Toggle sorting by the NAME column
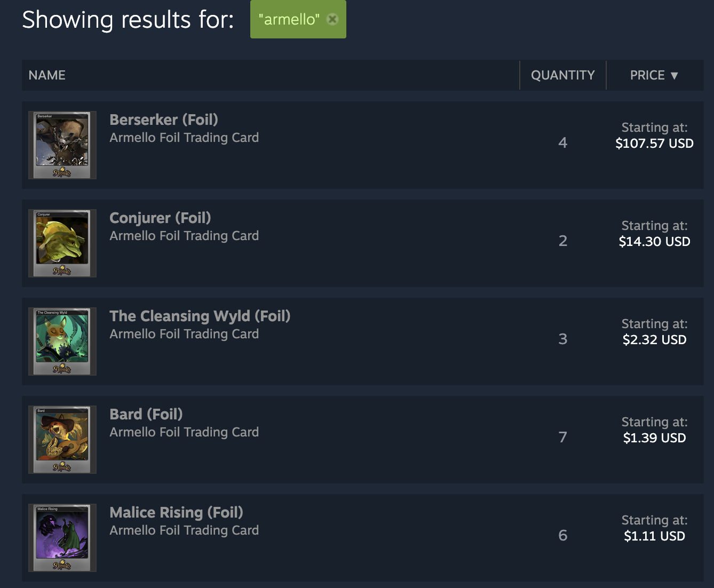Viewport: 714px width, 588px height. (x=46, y=75)
